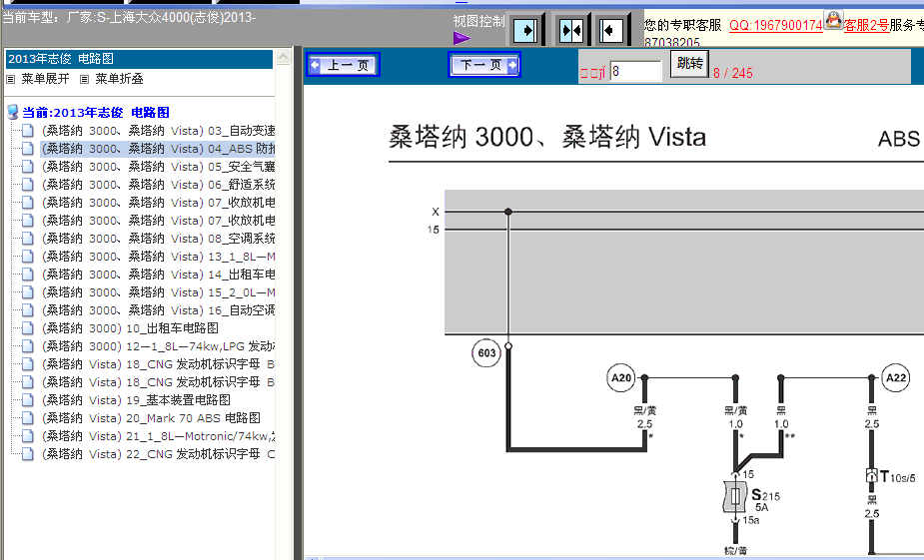Click the A22 node circle in diagram
This screenshot has width=924, height=560.
click(x=896, y=377)
